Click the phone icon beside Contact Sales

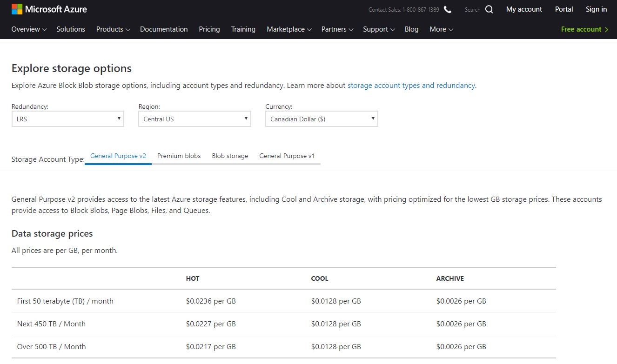(448, 9)
